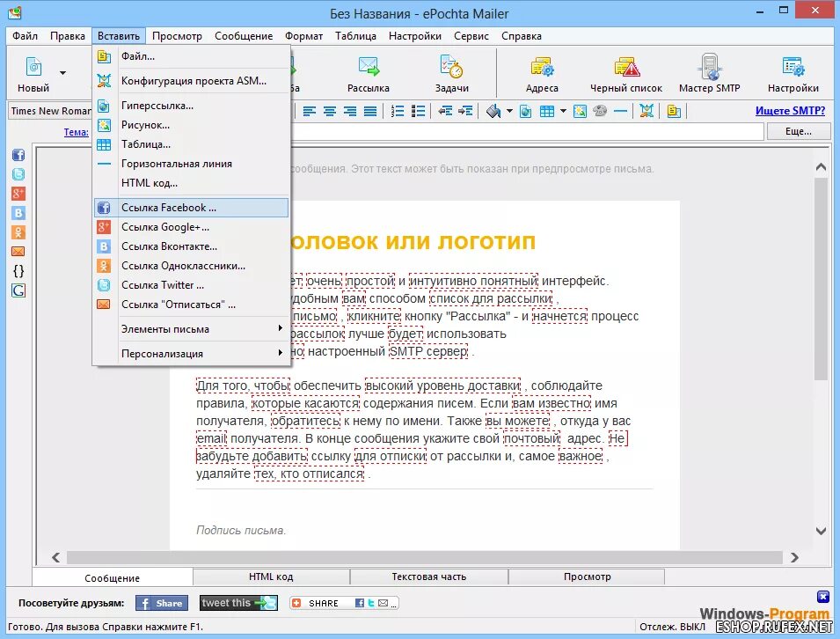This screenshot has height=639, width=840.
Task: Click the Одноклассники icon in left sidebar
Action: (x=18, y=232)
